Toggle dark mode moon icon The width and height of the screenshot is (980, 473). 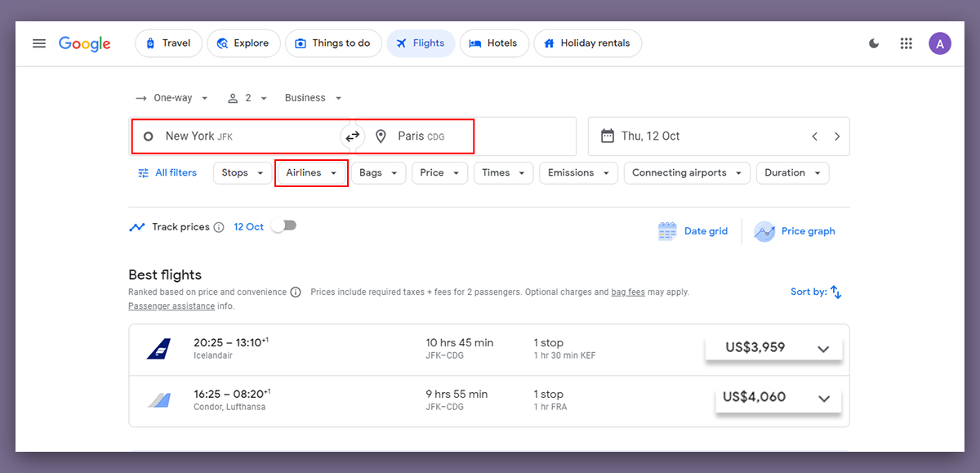tap(874, 44)
